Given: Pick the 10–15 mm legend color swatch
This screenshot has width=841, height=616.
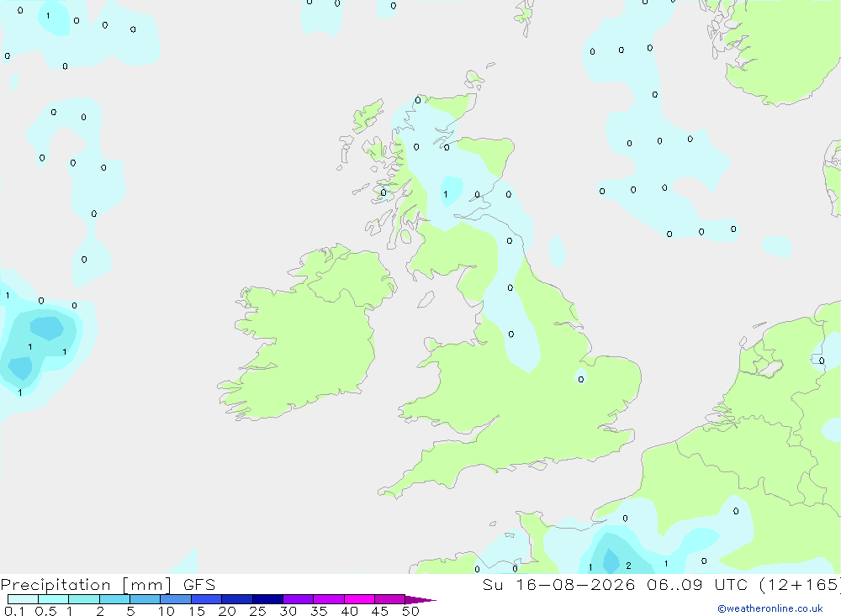Looking at the screenshot, I should pyautogui.click(x=176, y=599).
